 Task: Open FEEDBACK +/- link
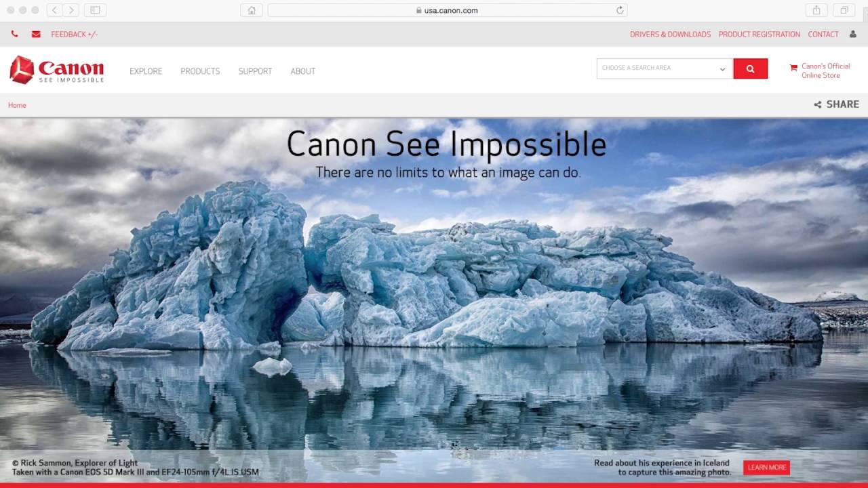(x=75, y=34)
